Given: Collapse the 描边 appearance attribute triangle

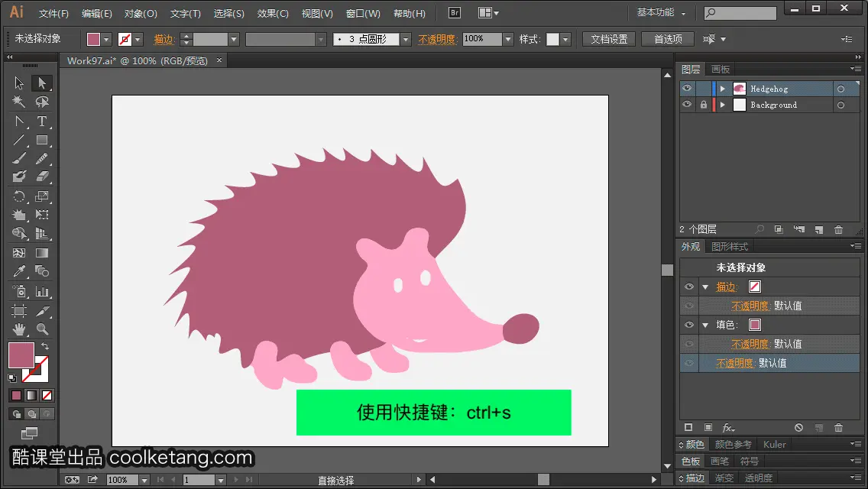Looking at the screenshot, I should click(705, 287).
